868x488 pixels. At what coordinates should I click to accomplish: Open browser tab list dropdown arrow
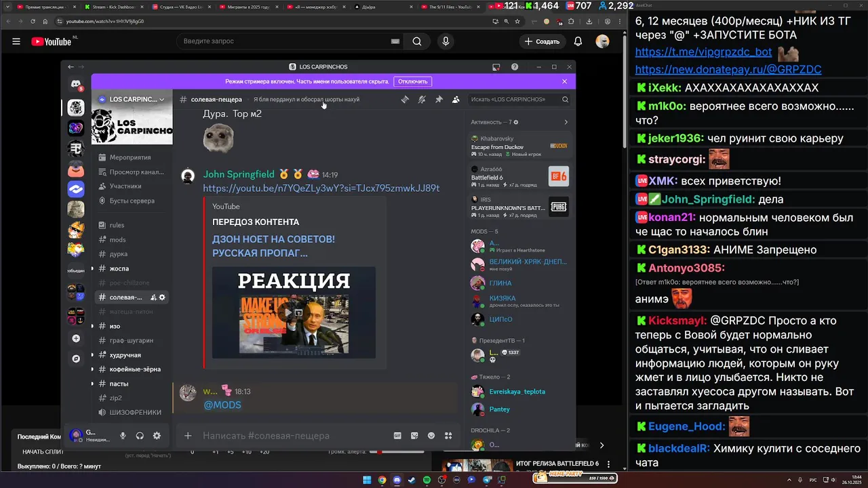coord(7,7)
